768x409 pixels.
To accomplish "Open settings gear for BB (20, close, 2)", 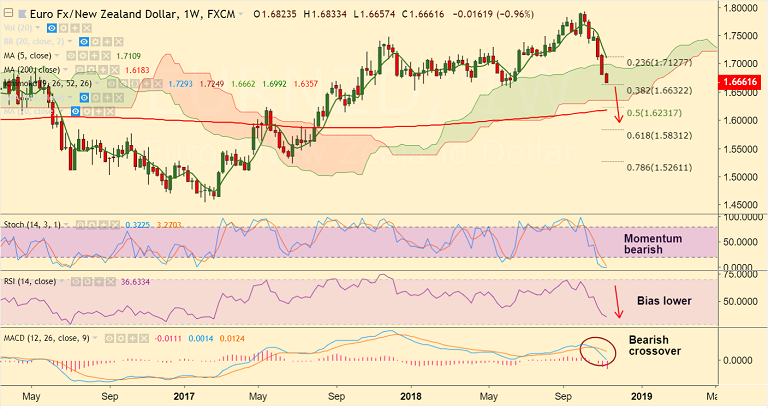I will coord(96,42).
